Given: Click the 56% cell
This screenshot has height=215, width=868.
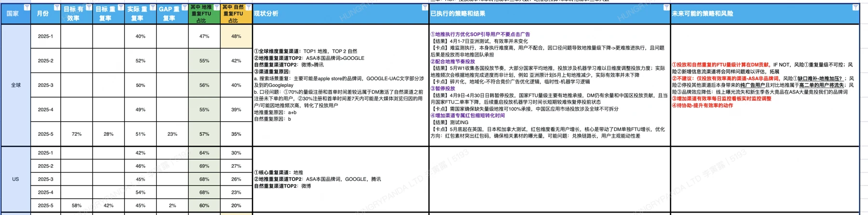Looking at the screenshot, I should (x=204, y=85).
